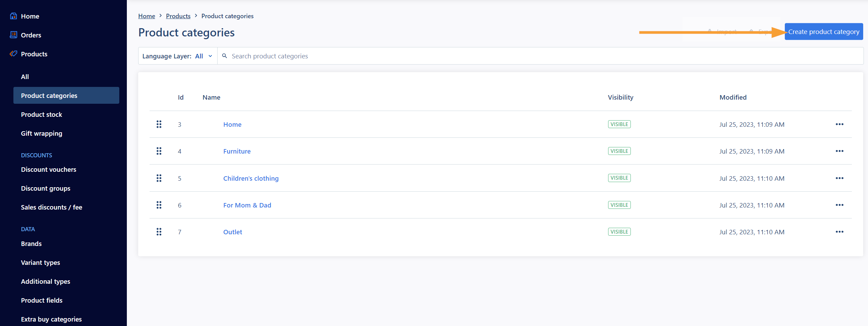Click the Name column header
The height and width of the screenshot is (326, 868).
pos(211,97)
